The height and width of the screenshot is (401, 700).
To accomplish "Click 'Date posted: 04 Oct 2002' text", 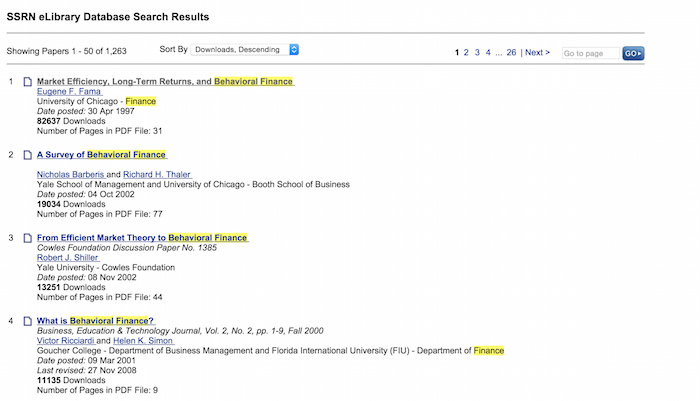I will pos(85,194).
